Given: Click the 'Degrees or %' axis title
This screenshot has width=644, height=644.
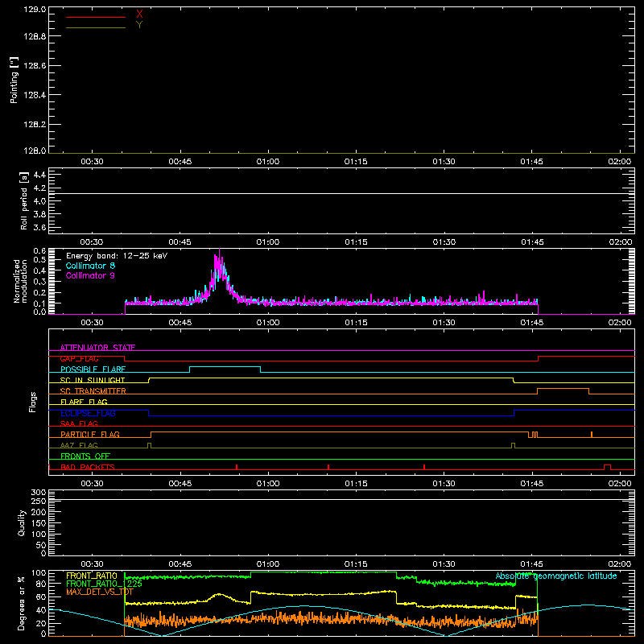Looking at the screenshot, I should [21, 603].
